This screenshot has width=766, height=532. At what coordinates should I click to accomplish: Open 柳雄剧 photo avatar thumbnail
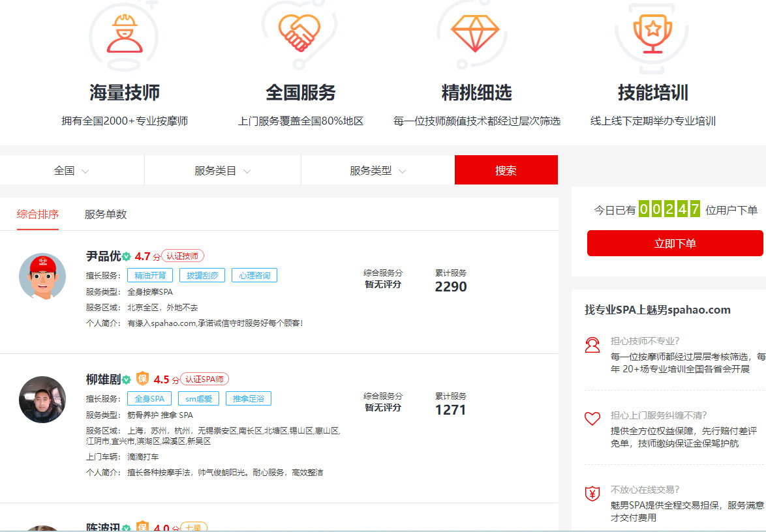point(42,399)
